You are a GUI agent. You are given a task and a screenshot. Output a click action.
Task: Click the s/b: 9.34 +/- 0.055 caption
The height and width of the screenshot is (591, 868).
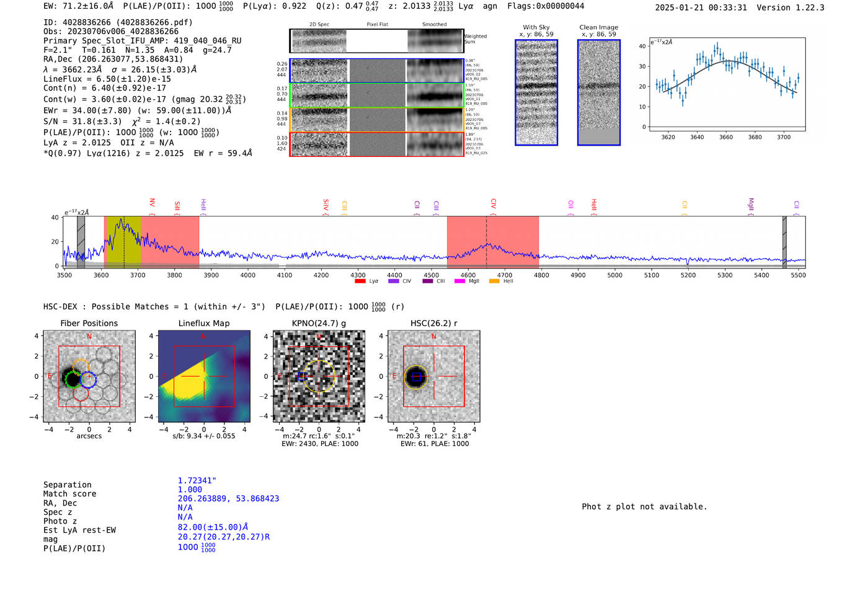click(x=204, y=436)
